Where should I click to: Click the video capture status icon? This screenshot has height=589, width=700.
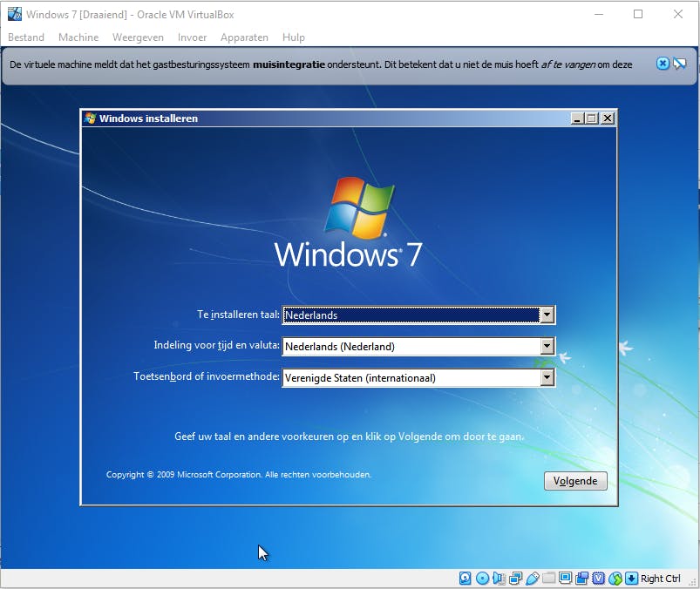coord(581,579)
